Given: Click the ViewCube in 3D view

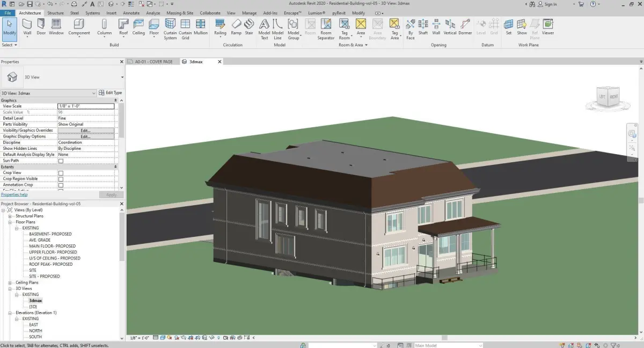Looking at the screenshot, I should pos(609,97).
